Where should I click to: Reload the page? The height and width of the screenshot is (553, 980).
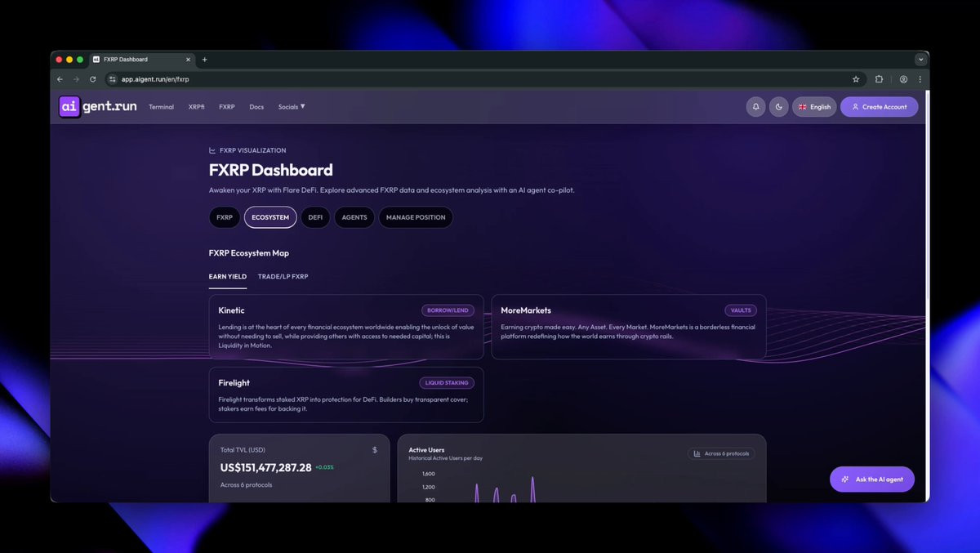click(x=92, y=79)
